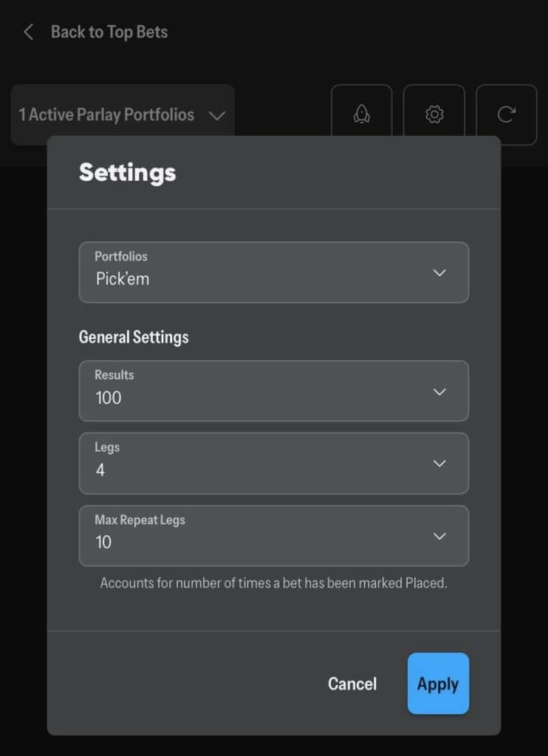Click the gear settings icon
548x756 pixels.
point(434,114)
